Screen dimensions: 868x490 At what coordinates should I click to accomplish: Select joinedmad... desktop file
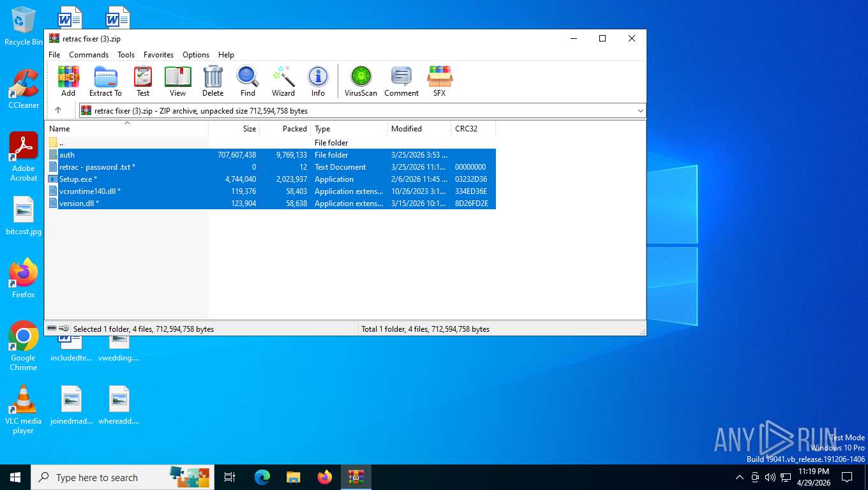(x=71, y=406)
